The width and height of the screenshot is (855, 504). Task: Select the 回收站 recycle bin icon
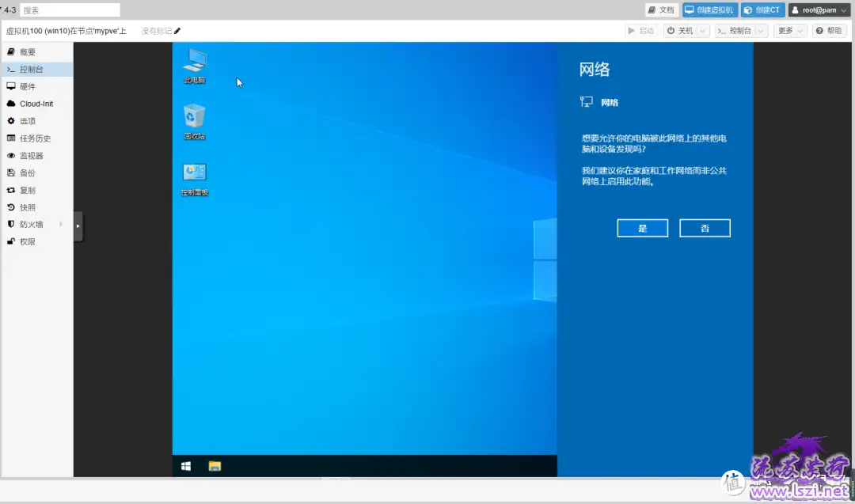click(x=195, y=122)
